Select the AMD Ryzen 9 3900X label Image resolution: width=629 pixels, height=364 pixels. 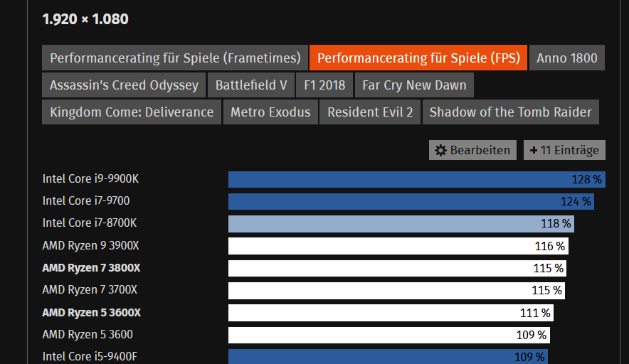pos(90,245)
